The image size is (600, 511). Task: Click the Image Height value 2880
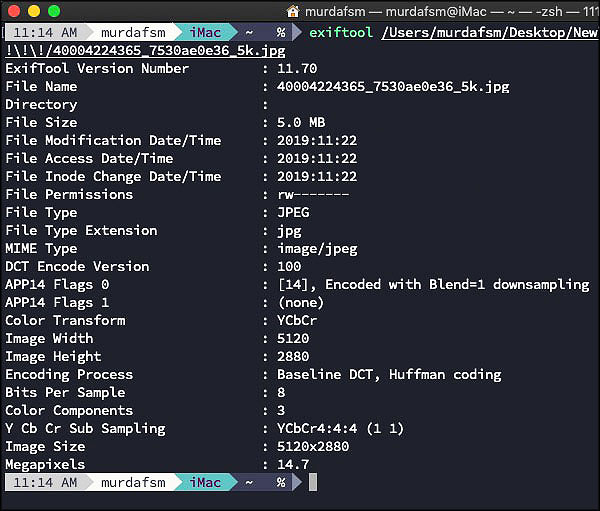293,356
